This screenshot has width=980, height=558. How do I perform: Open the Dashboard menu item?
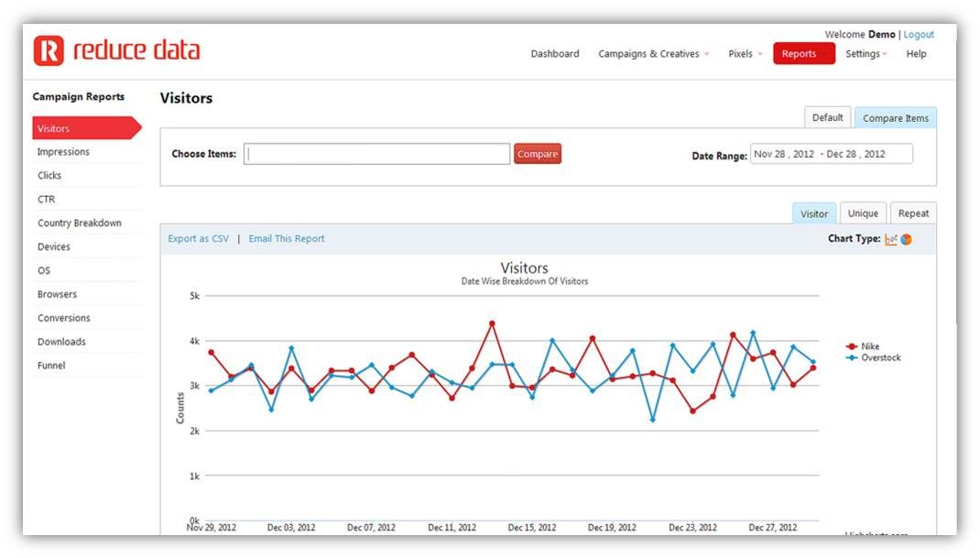[555, 54]
